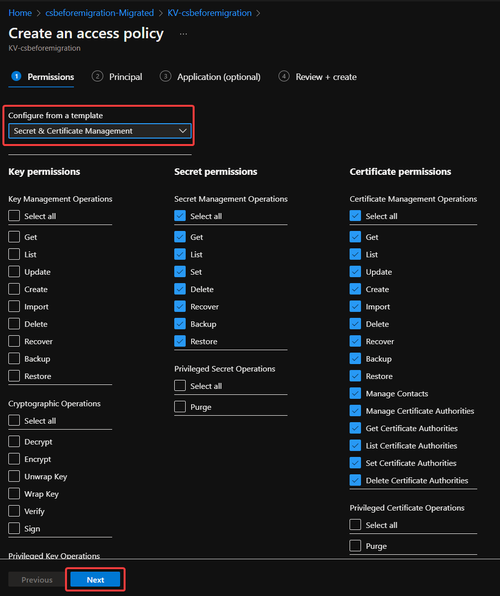Image resolution: width=500 pixels, height=596 pixels.
Task: Check Get key permission
Action: point(14,237)
